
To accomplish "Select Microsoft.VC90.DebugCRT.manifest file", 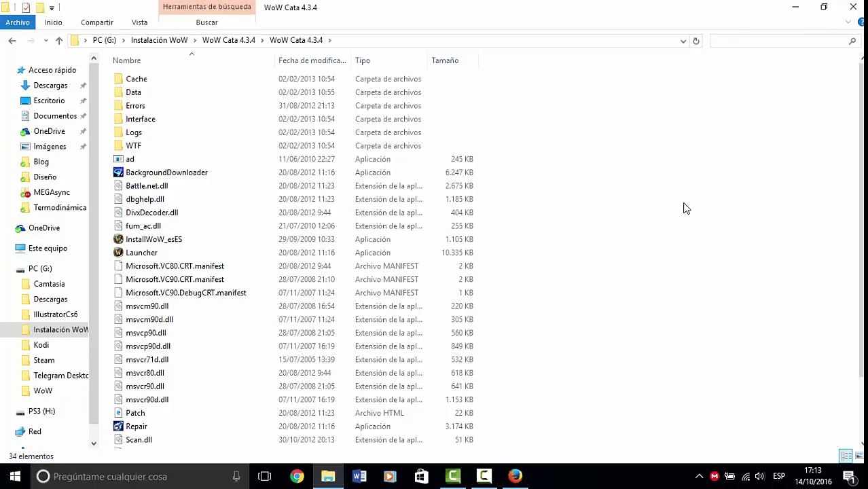I will 185,293.
